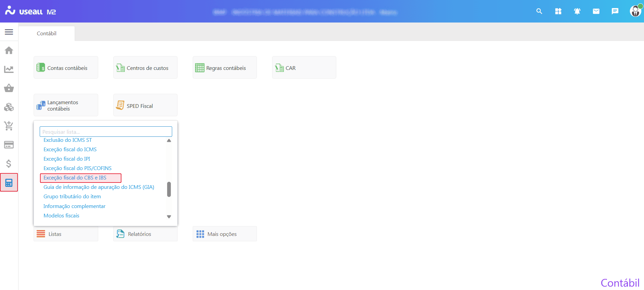
Task: Expand the Mais opções menu
Action: click(x=225, y=234)
